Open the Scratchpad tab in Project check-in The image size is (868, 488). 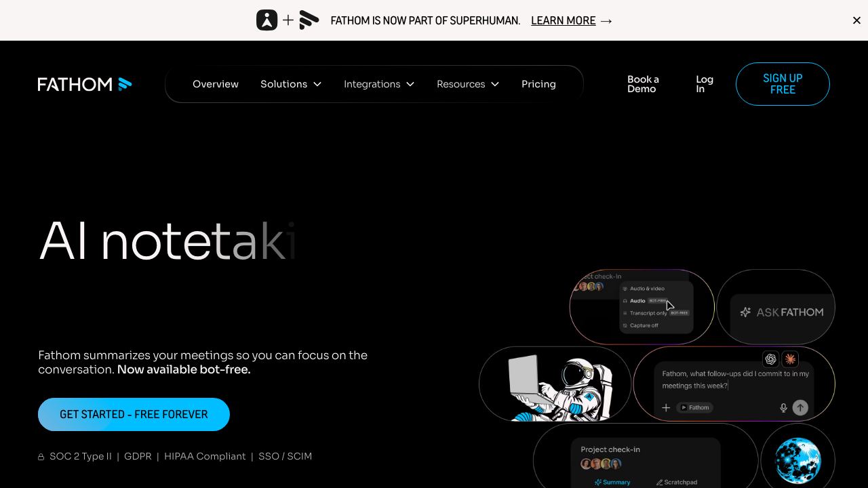click(x=677, y=483)
